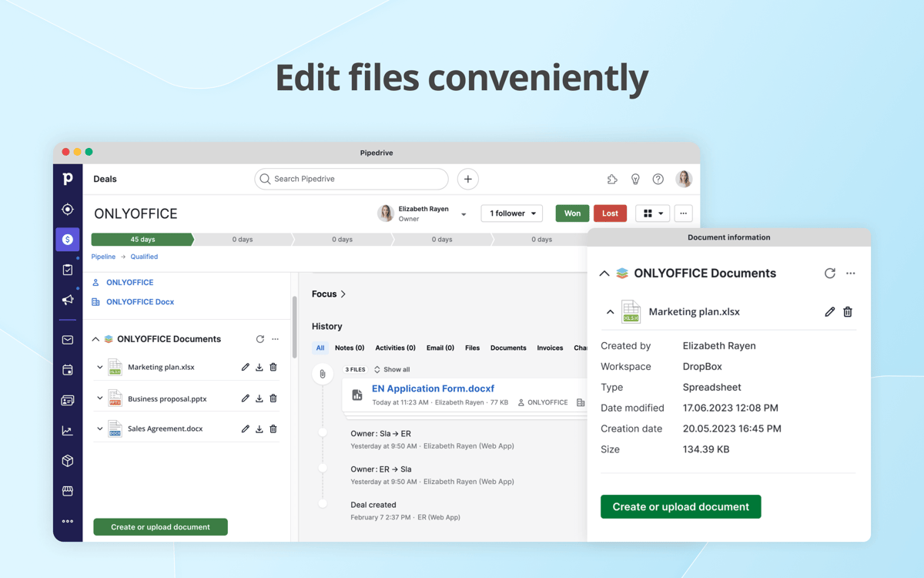
Task: Collapse the ONLYOFFICE Documents tree in the sidebar
Action: tap(95, 339)
